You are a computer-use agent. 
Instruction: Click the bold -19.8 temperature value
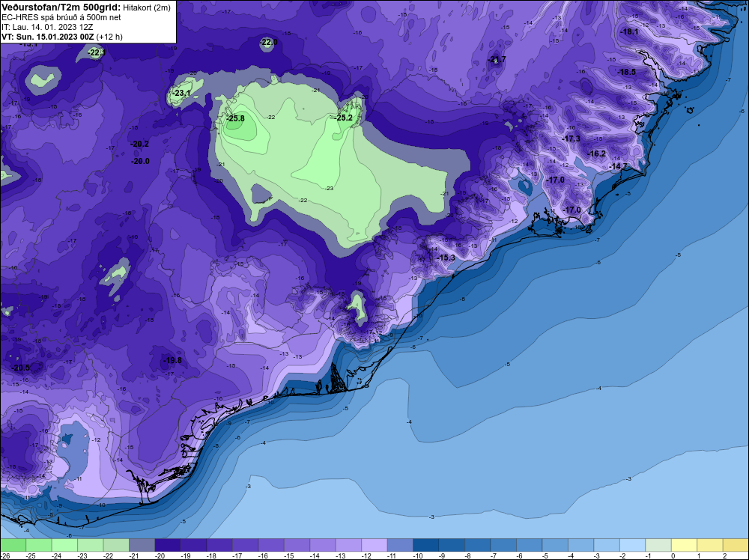pos(173,360)
